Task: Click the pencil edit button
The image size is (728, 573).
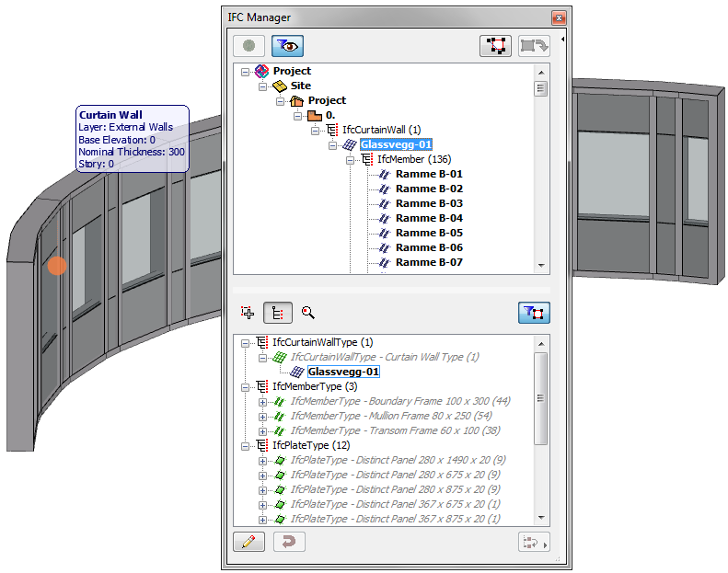Action: [248, 542]
